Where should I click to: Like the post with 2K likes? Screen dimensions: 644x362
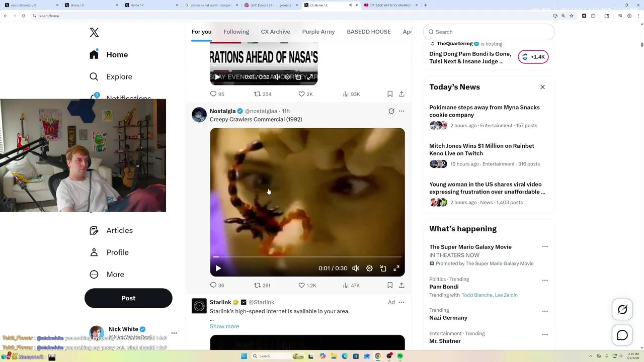point(305,94)
